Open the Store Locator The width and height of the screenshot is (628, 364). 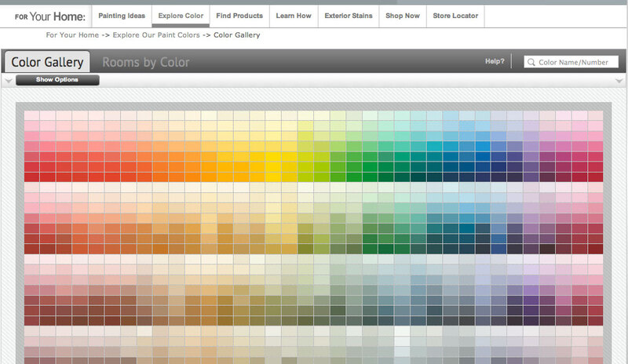[x=454, y=16]
